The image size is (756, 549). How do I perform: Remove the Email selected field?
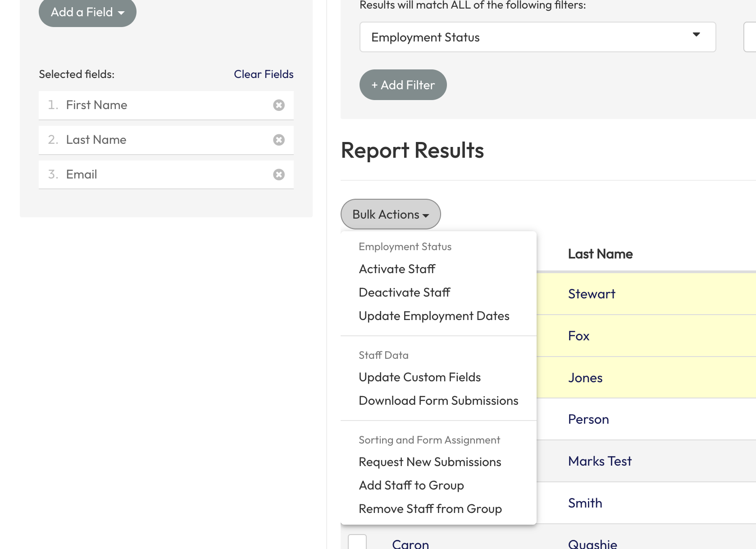point(279,174)
